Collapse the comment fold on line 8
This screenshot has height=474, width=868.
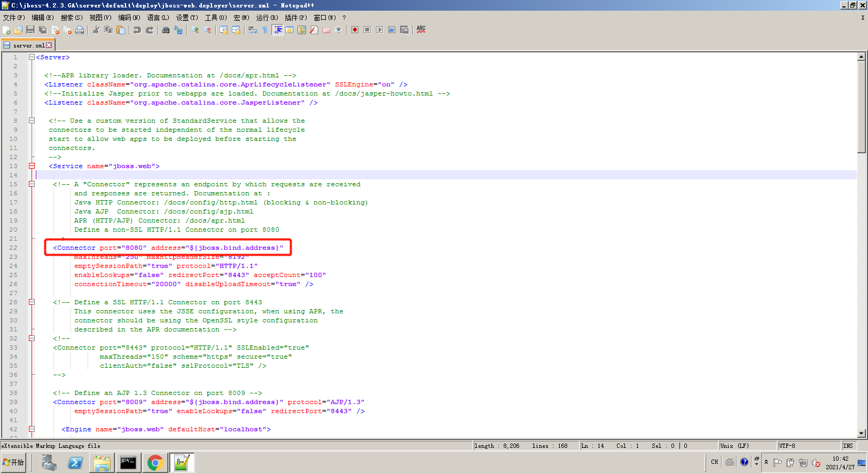tap(32, 121)
